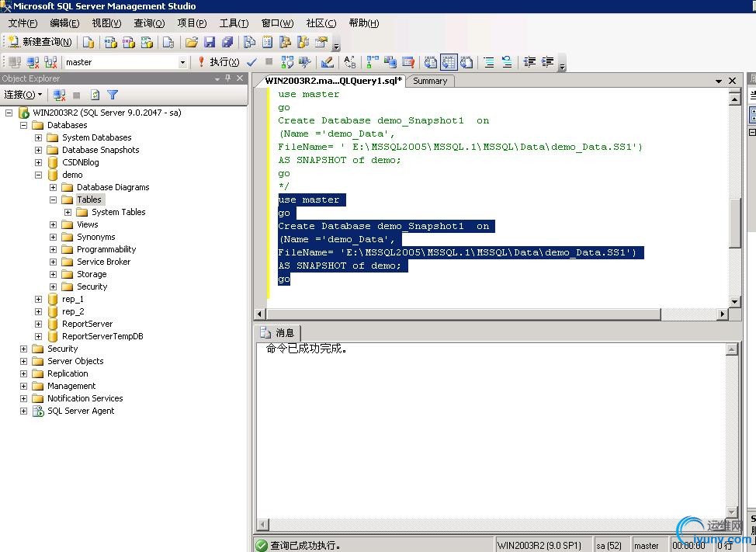Toggle Include Client Statistics
Viewport: 756px width, 552px height.
(390, 61)
